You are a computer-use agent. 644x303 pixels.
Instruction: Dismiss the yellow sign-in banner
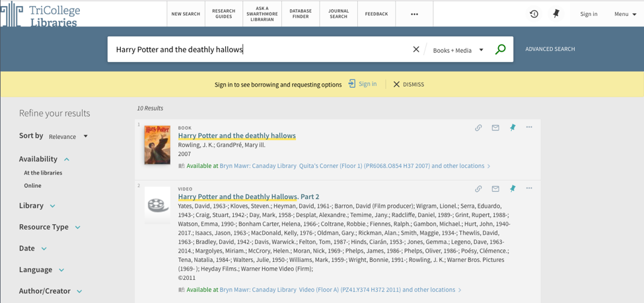[409, 84]
